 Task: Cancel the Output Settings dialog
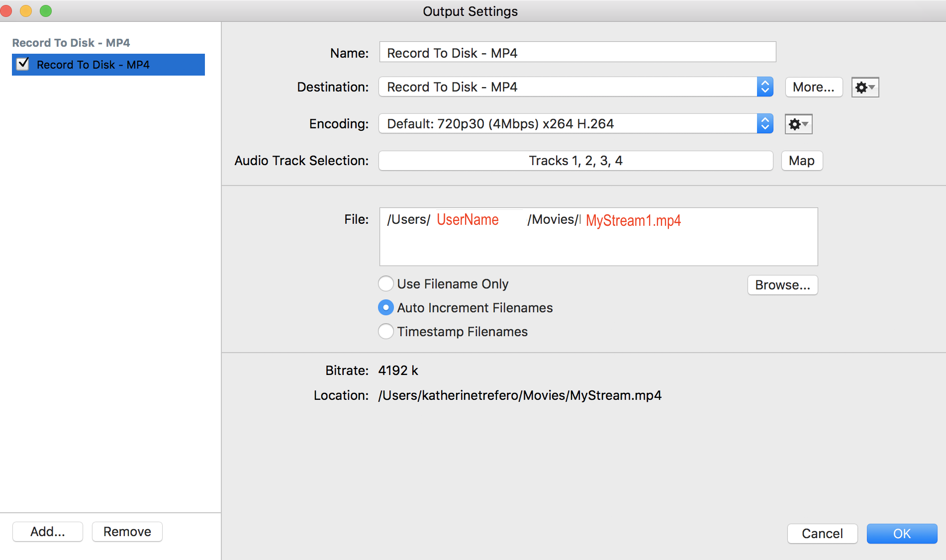coord(822,534)
